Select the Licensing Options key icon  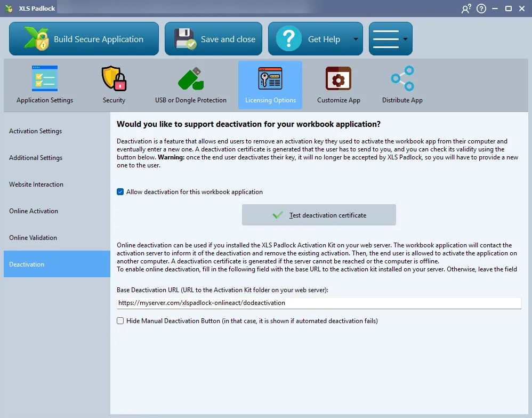tap(270, 78)
